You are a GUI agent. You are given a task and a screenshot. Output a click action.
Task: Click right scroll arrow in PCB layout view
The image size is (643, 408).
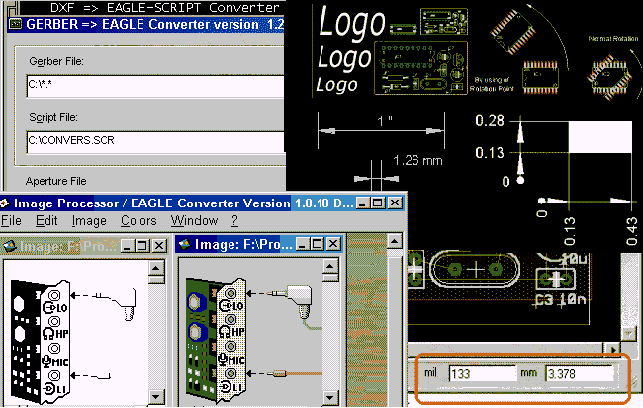click(x=613, y=350)
